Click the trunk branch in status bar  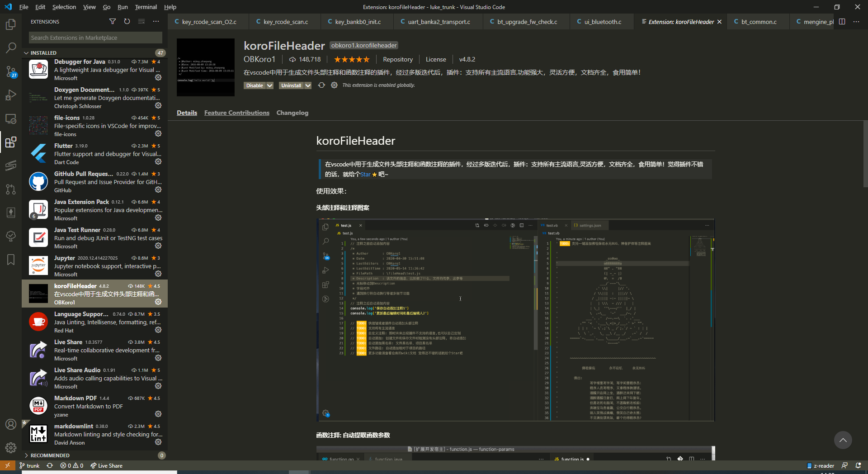click(x=29, y=465)
